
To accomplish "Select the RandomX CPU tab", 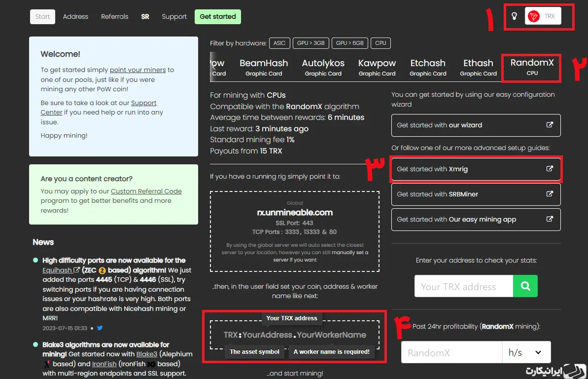I will 532,67.
